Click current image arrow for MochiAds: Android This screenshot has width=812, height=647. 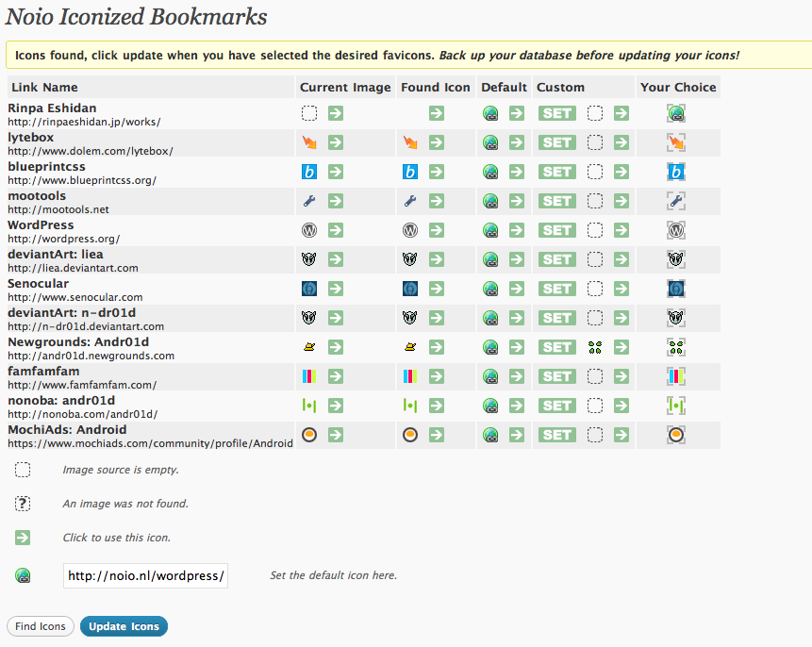[x=336, y=435]
